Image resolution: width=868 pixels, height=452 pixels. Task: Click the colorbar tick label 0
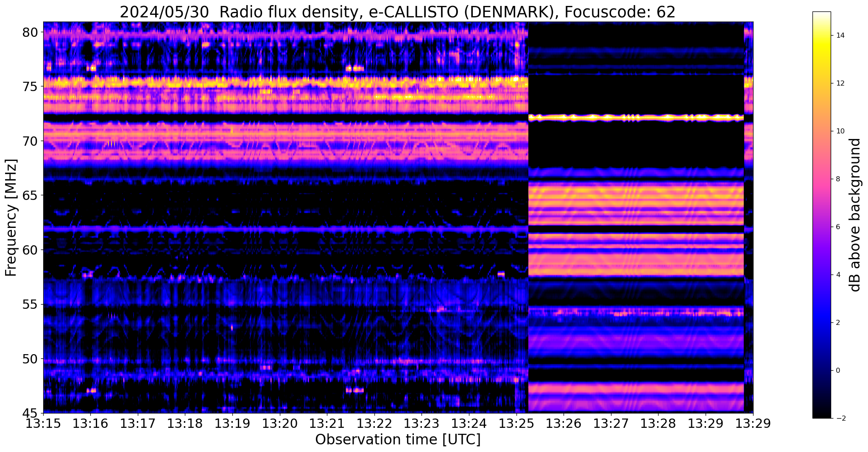(837, 371)
